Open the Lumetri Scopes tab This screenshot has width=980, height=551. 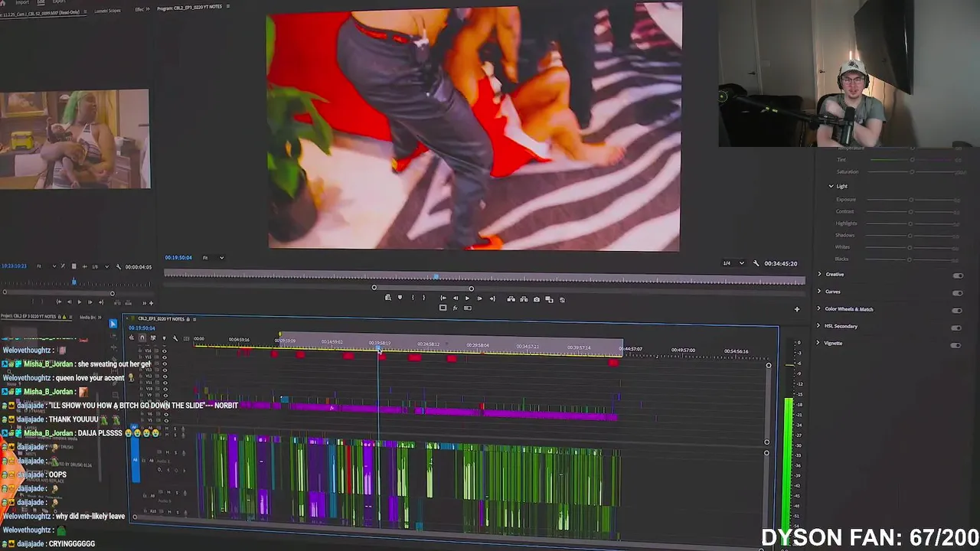coord(107,11)
